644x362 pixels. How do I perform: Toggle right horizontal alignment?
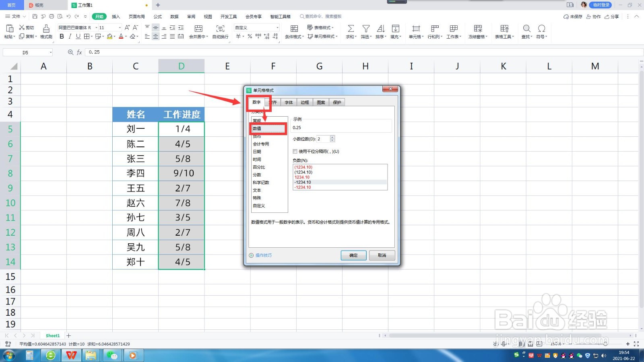coord(164,36)
